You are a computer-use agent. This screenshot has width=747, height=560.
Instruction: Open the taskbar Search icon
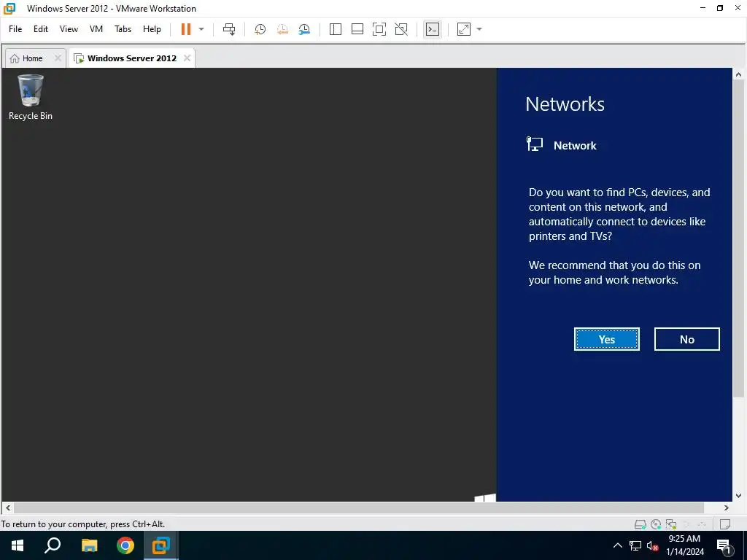pyautogui.click(x=53, y=545)
